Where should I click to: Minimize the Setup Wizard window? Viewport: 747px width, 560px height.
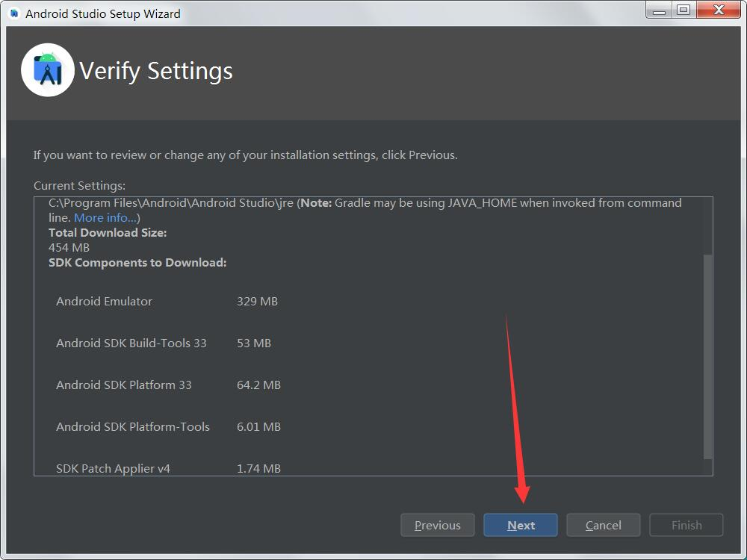659,10
